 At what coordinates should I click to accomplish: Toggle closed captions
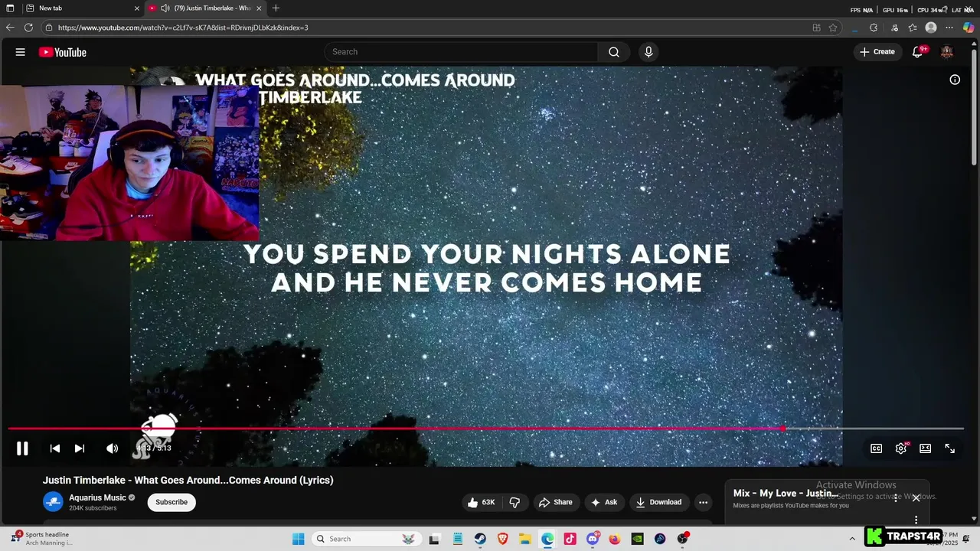pyautogui.click(x=877, y=448)
